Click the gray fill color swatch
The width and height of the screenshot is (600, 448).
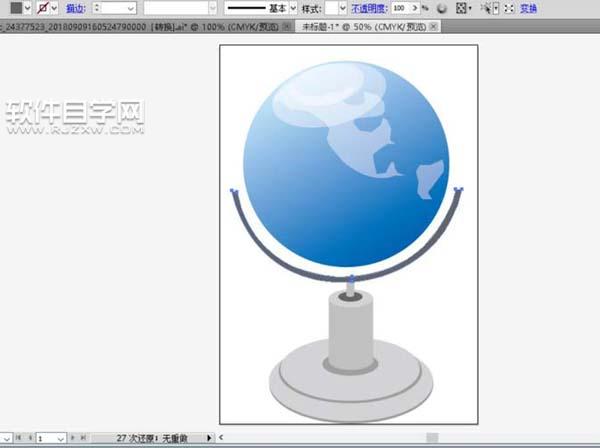(16, 8)
